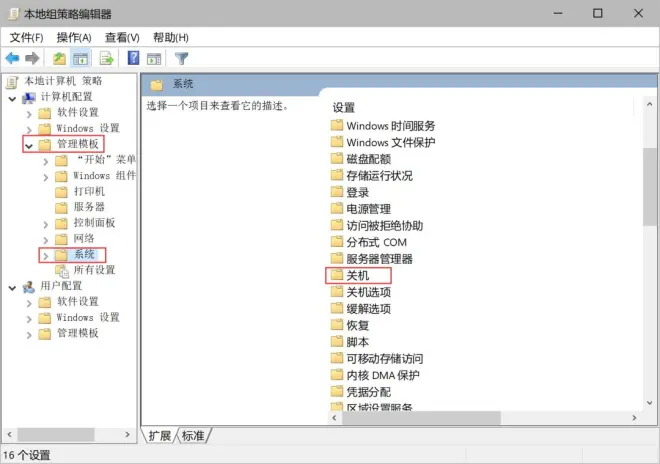Expand 管理模板 under 用户配置
Viewport: 660px width, 464px height.
(x=29, y=335)
